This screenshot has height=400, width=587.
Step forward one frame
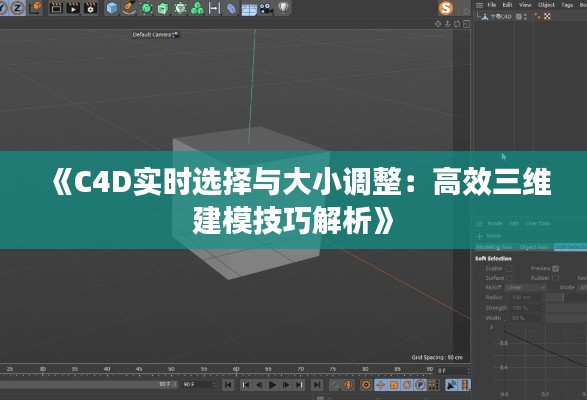point(286,385)
